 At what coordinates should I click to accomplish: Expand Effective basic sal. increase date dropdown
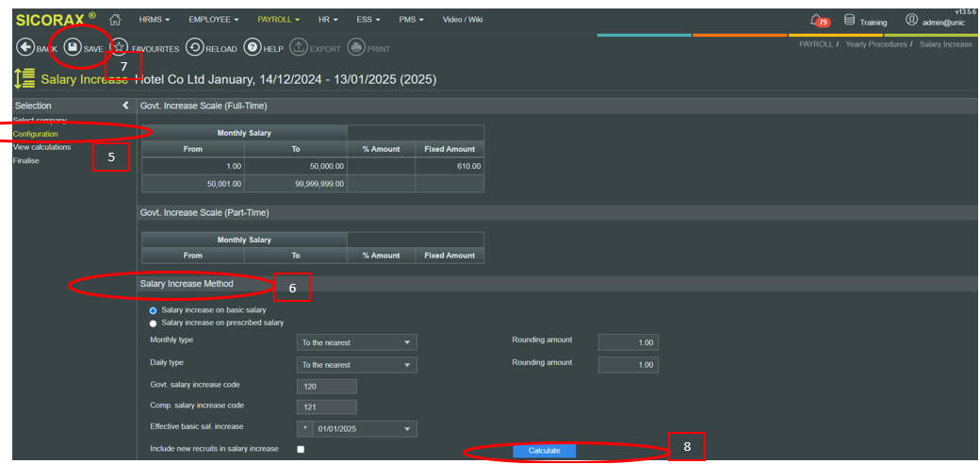point(407,429)
